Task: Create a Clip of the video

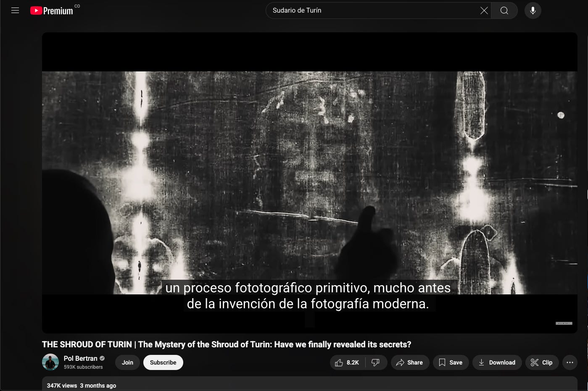Action: point(542,362)
